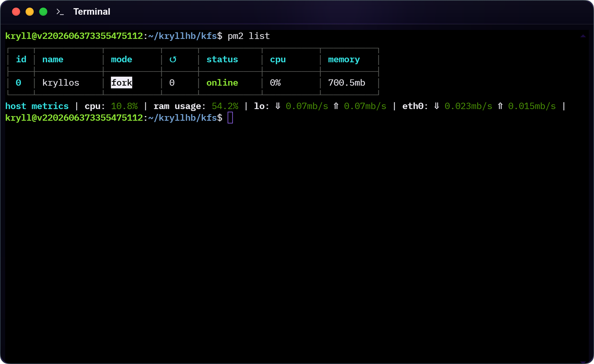Click the restart count '0' cell

(172, 83)
